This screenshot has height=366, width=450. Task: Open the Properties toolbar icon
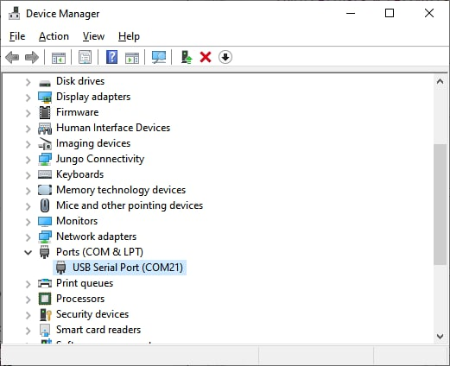[x=85, y=57]
